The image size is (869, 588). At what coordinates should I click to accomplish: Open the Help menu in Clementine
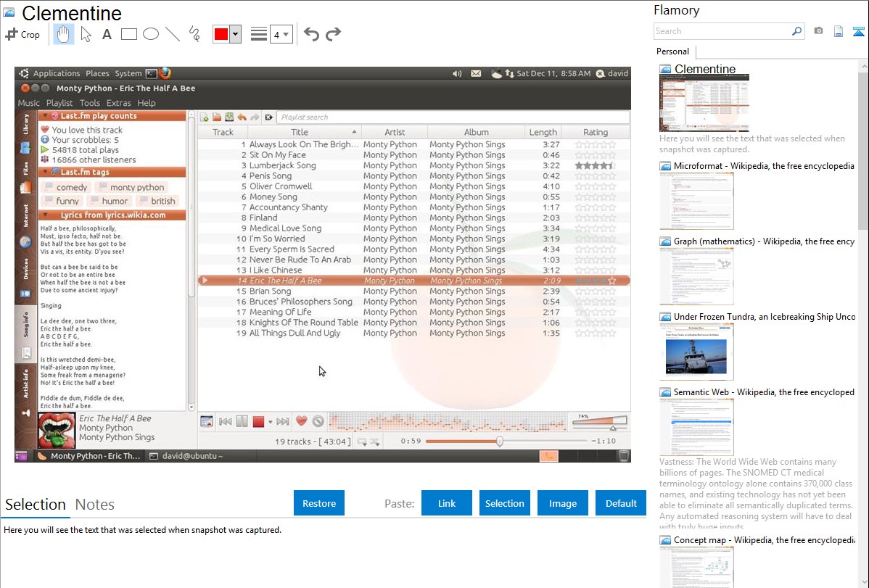[147, 103]
